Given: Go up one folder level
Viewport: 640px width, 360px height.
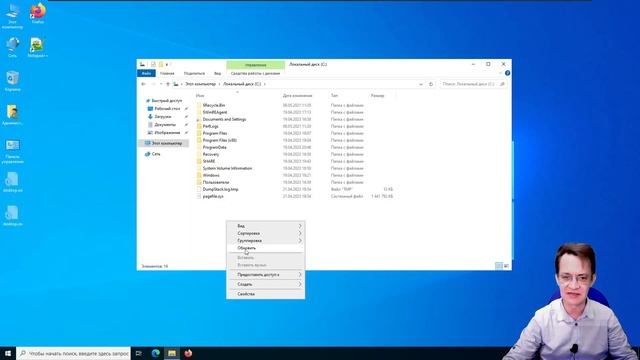Looking at the screenshot, I should (168, 84).
